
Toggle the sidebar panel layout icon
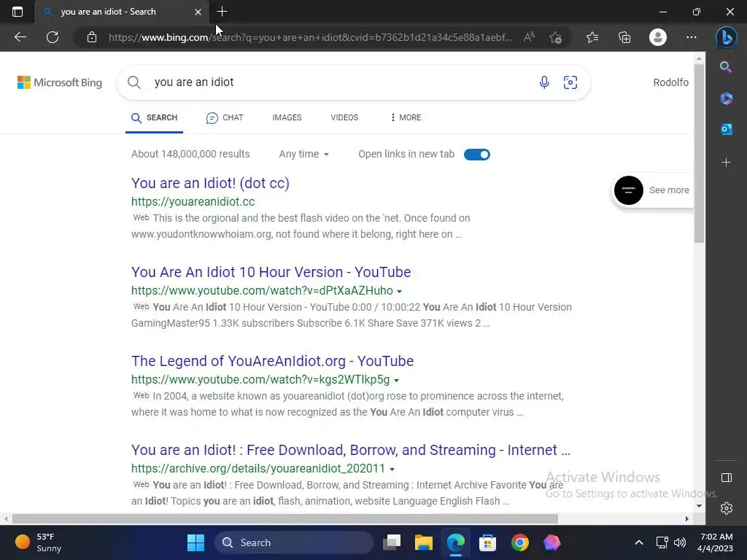pyautogui.click(x=727, y=478)
